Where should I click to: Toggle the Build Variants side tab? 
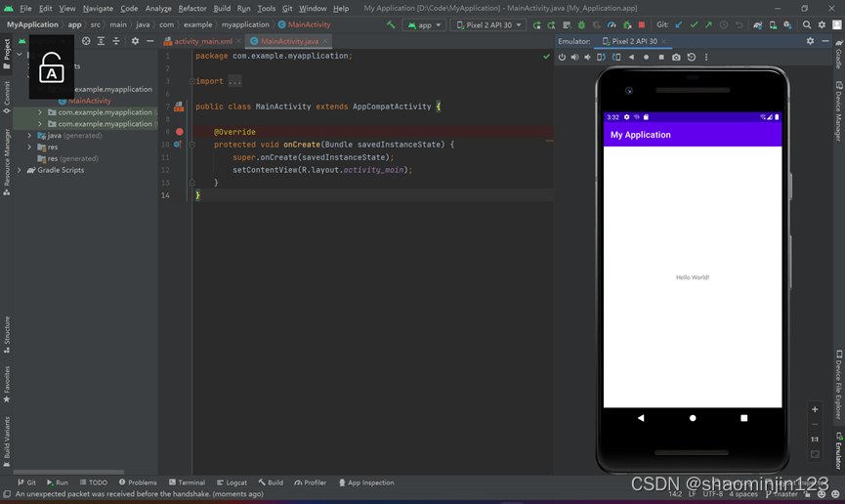click(7, 441)
